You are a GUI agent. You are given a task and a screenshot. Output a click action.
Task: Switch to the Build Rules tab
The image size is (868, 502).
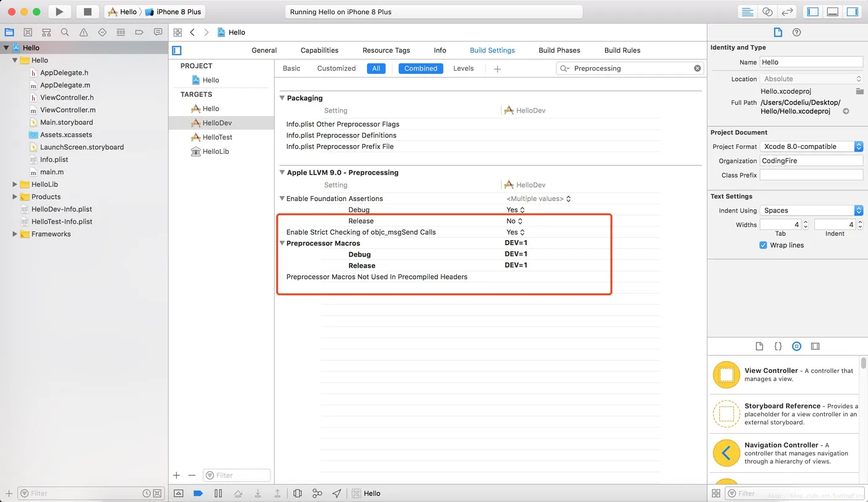622,50
